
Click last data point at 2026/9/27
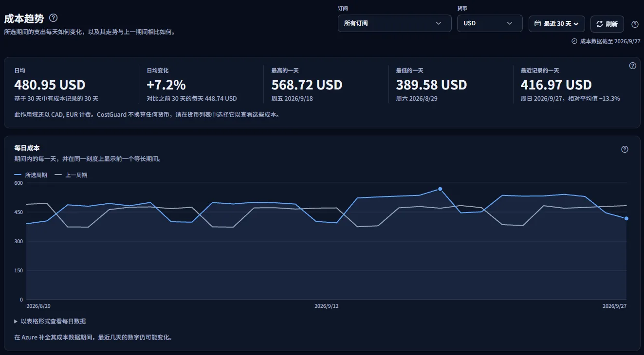click(x=626, y=218)
